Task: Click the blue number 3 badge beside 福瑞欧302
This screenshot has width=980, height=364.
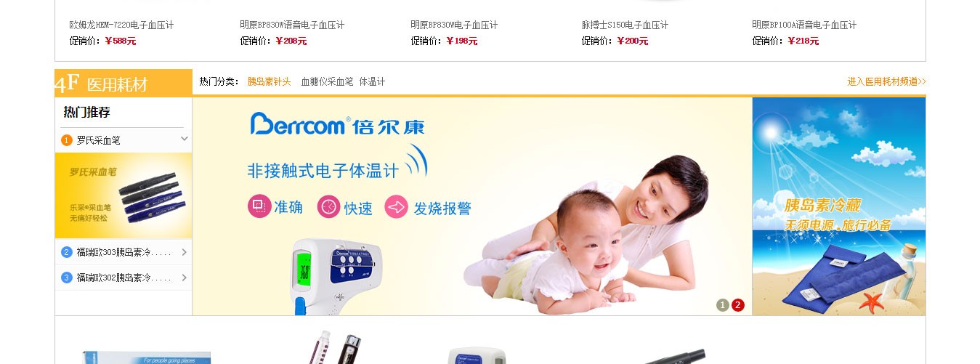Action: pos(67,278)
